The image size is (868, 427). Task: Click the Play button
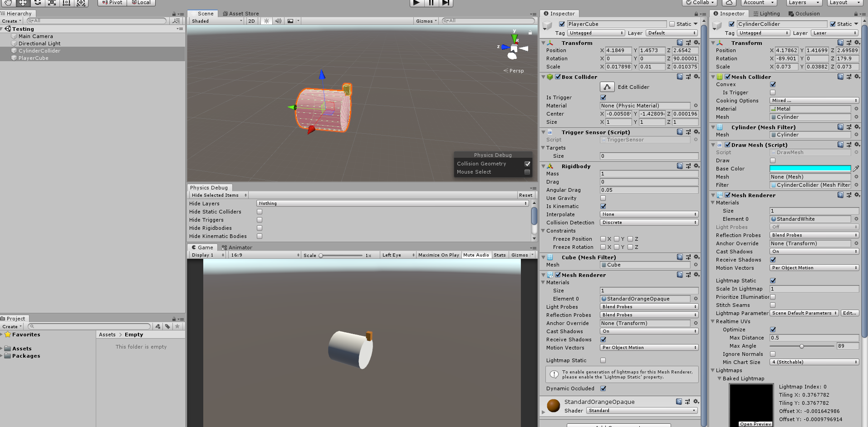417,2
